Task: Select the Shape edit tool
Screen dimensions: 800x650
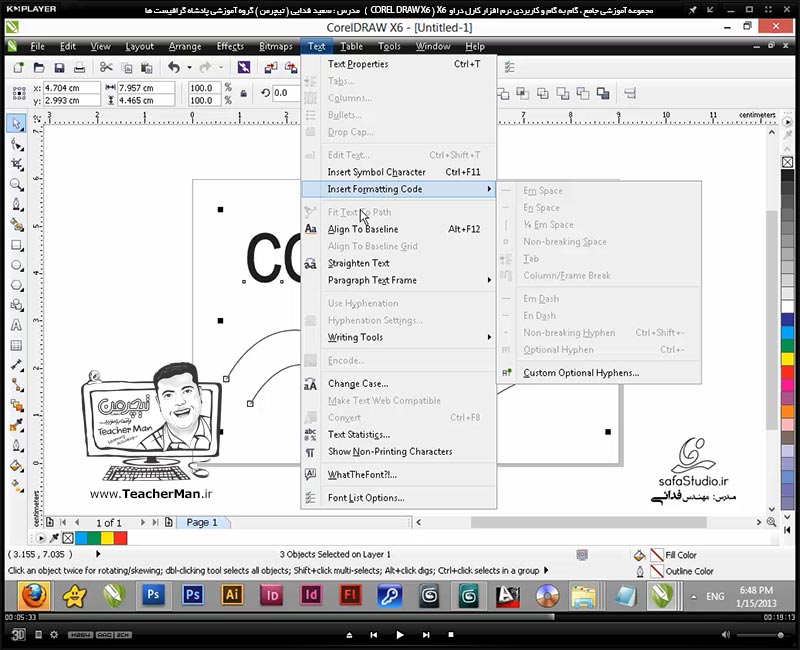Action: click(x=17, y=145)
